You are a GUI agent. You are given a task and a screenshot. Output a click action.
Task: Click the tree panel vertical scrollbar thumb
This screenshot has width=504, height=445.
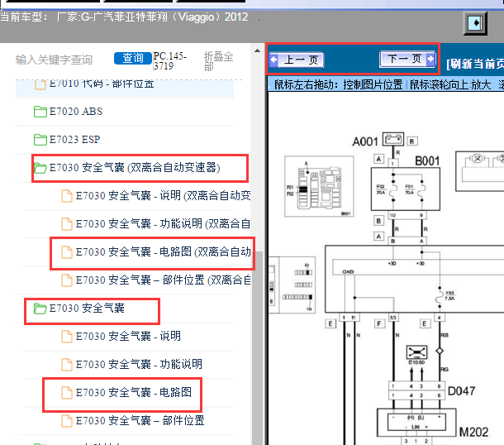pyautogui.click(x=257, y=347)
